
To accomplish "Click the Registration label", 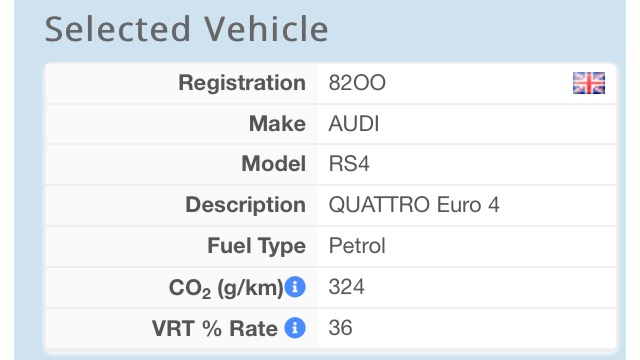I will point(242,83).
